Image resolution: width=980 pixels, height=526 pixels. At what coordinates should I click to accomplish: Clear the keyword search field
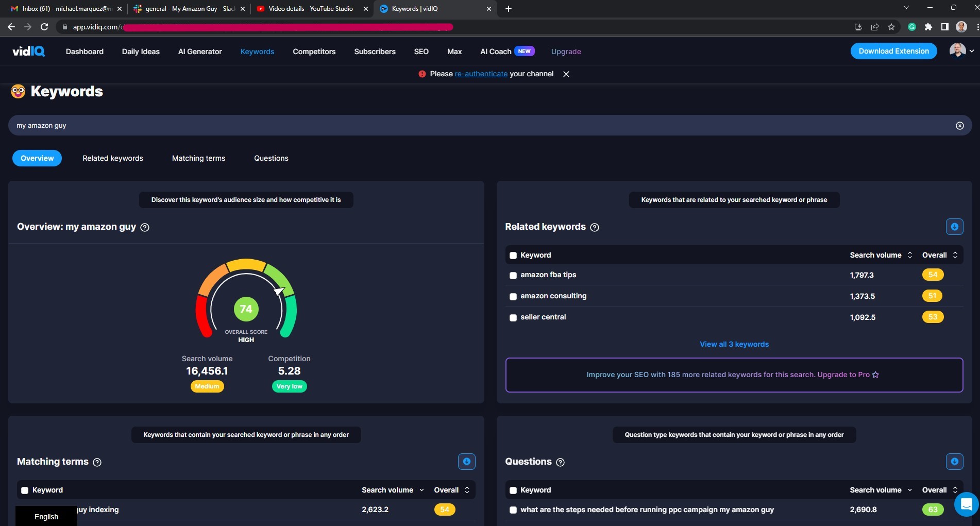coord(959,126)
